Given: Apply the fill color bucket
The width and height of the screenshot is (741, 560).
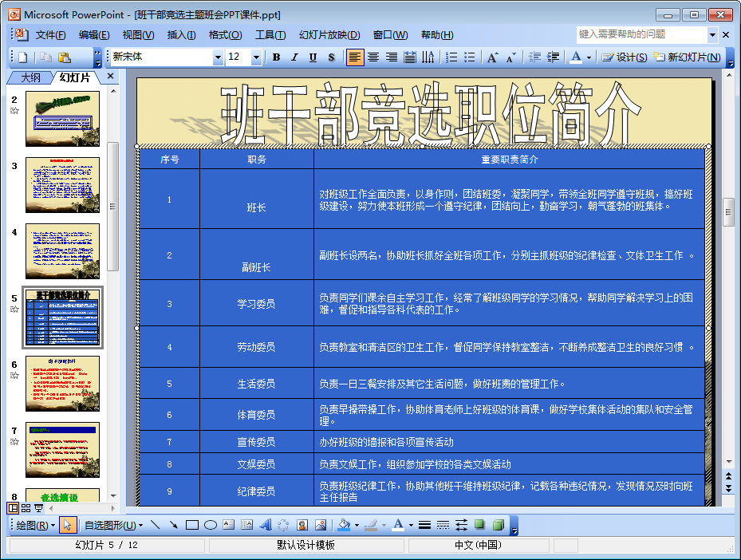Looking at the screenshot, I should (345, 525).
